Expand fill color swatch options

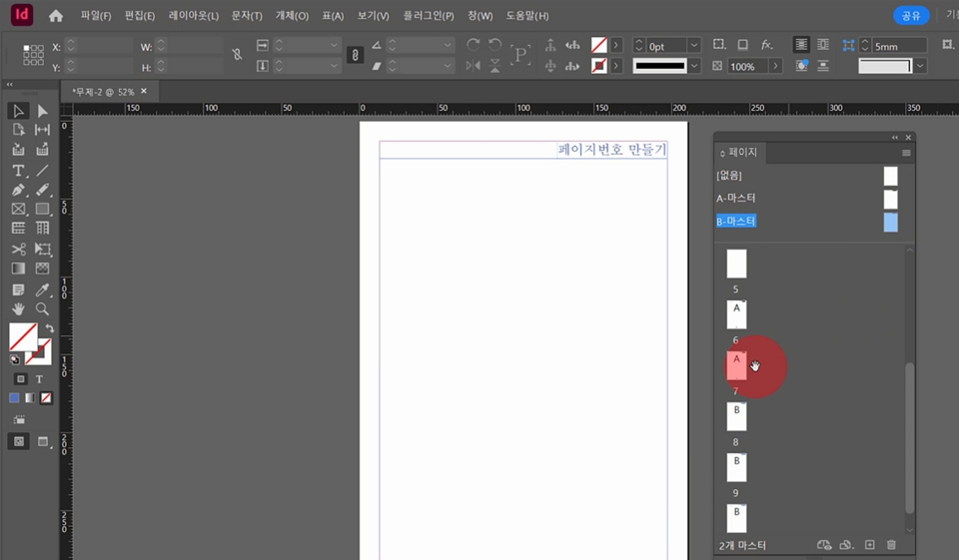(616, 45)
